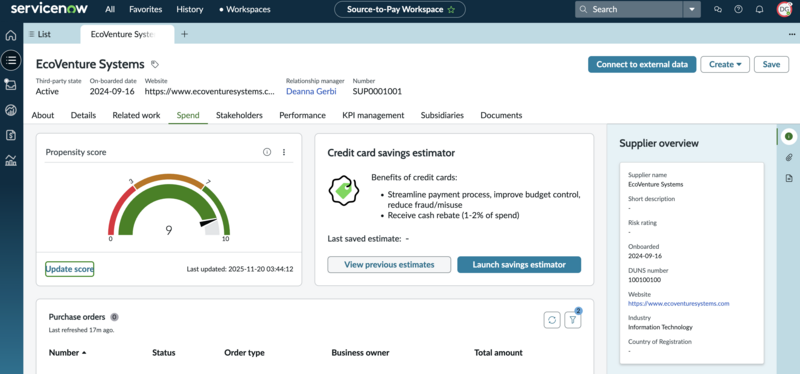800x374 pixels.
Task: Click Launch savings estimator button
Action: (519, 264)
